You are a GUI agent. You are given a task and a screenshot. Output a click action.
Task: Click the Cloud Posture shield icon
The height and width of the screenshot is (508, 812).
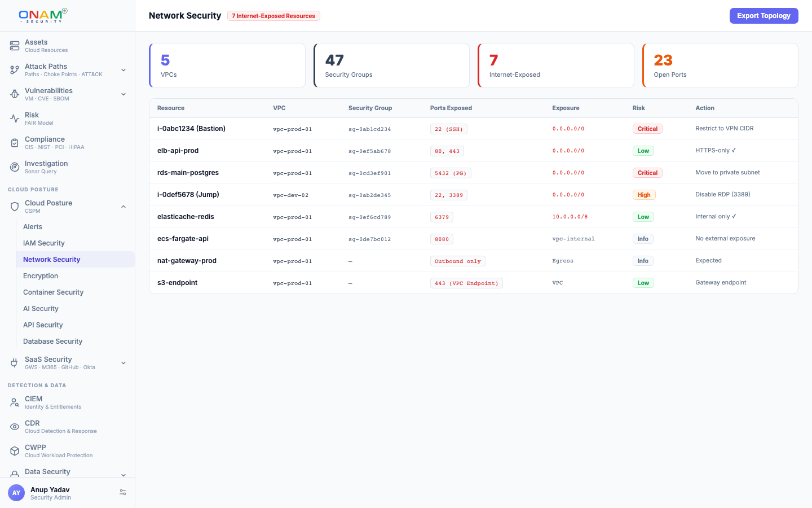[x=15, y=207]
